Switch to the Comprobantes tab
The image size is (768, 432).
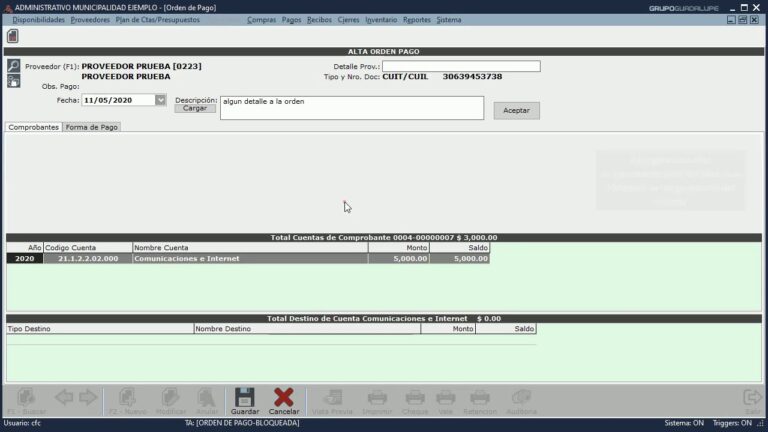[33, 127]
